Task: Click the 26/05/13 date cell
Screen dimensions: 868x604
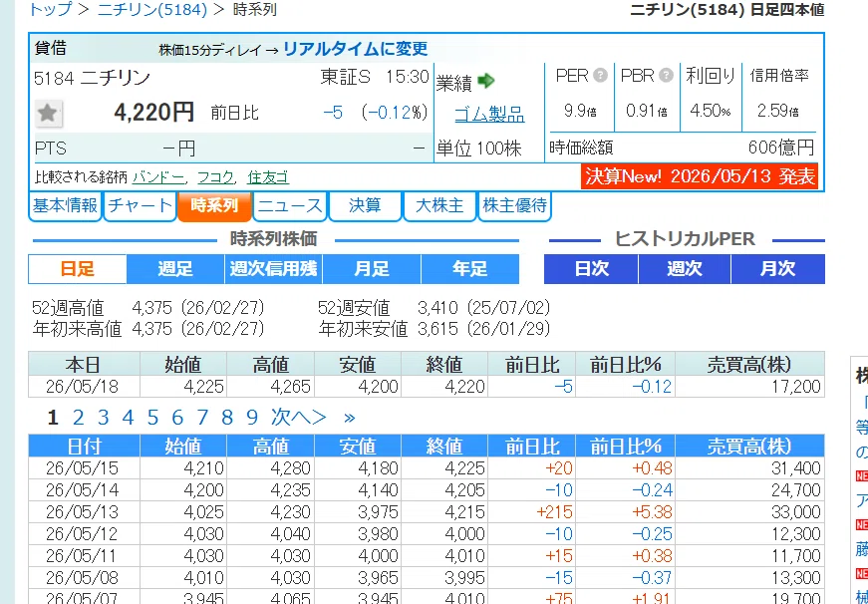Action: click(x=82, y=512)
